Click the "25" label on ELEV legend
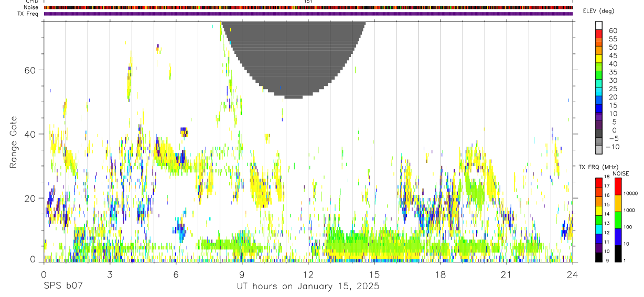 coord(613,89)
